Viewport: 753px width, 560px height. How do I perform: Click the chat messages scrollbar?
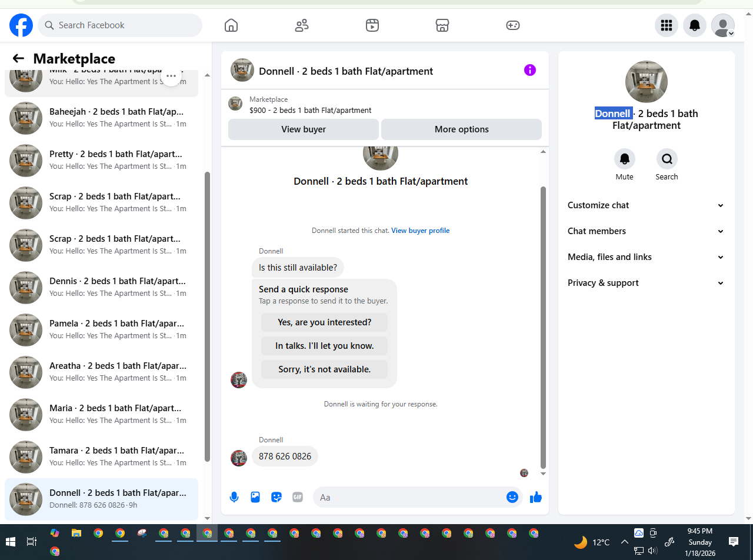543,326
